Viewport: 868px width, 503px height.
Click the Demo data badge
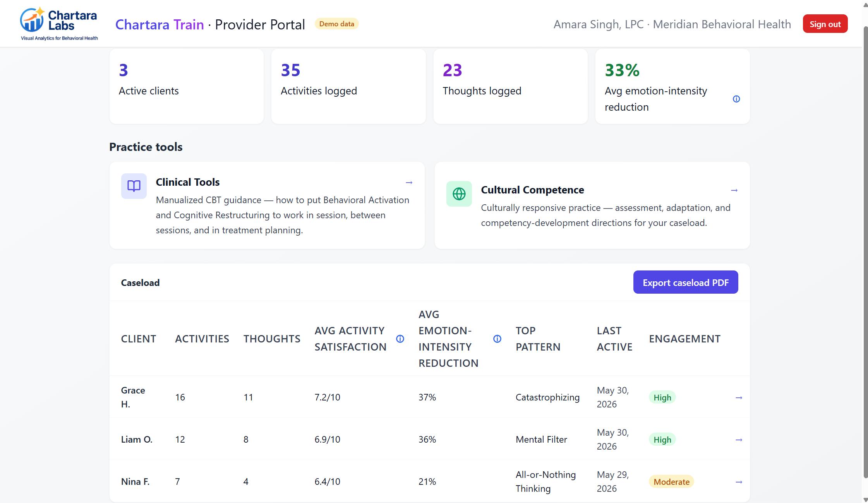336,24
